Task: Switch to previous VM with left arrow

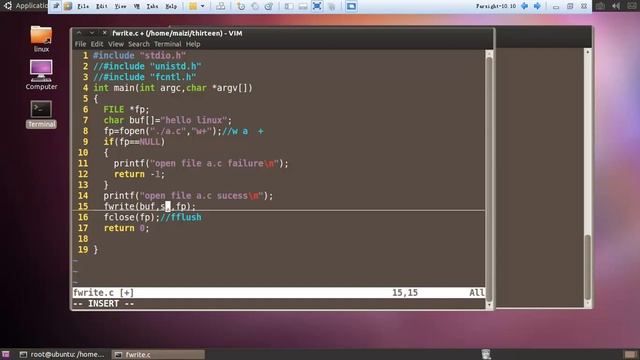Action: pyautogui.click(x=525, y=6)
